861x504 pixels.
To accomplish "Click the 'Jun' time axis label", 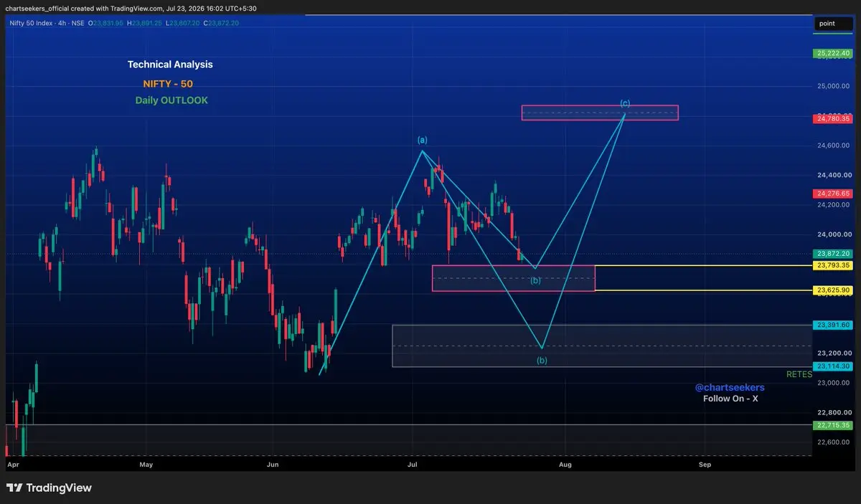I will (273, 465).
